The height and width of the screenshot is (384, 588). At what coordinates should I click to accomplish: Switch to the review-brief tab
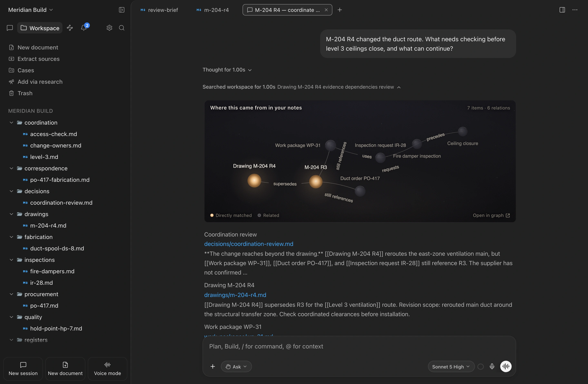pyautogui.click(x=159, y=10)
